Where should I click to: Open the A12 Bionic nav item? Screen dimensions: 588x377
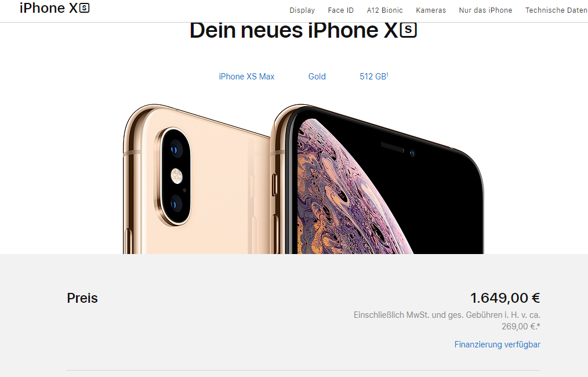(x=384, y=10)
